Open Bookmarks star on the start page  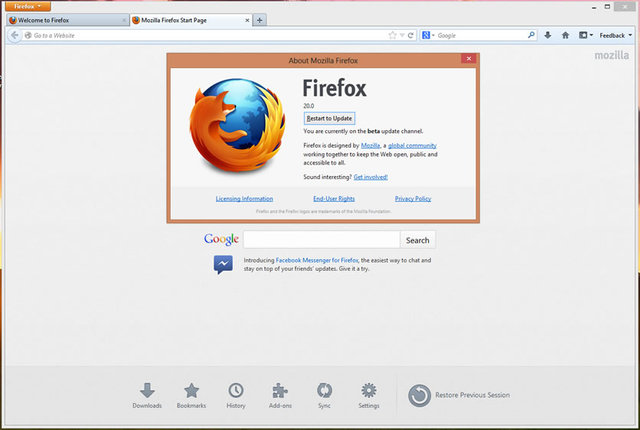(x=191, y=395)
